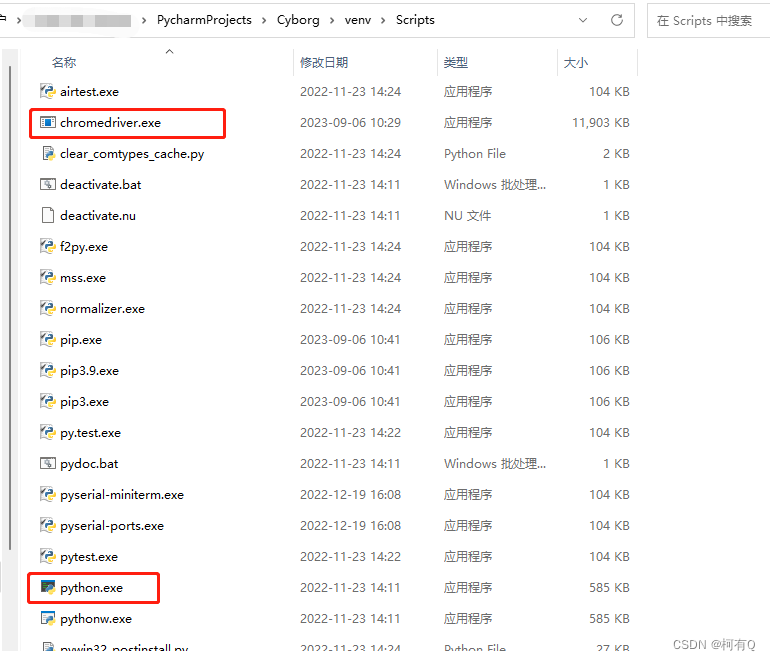Click the pydoc.bat file icon
The image size is (770, 661).
[x=48, y=463]
